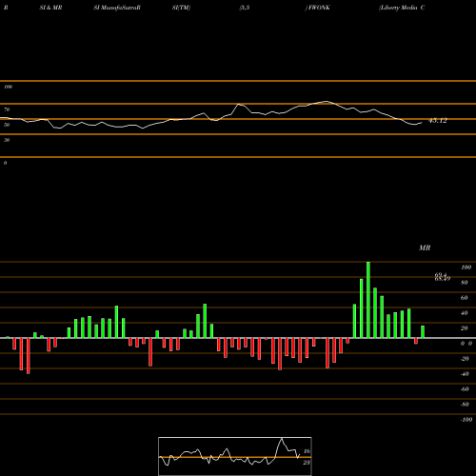The width and height of the screenshot is (476, 476).
Task: Click the RSI axis label 70
Action: 7,109
